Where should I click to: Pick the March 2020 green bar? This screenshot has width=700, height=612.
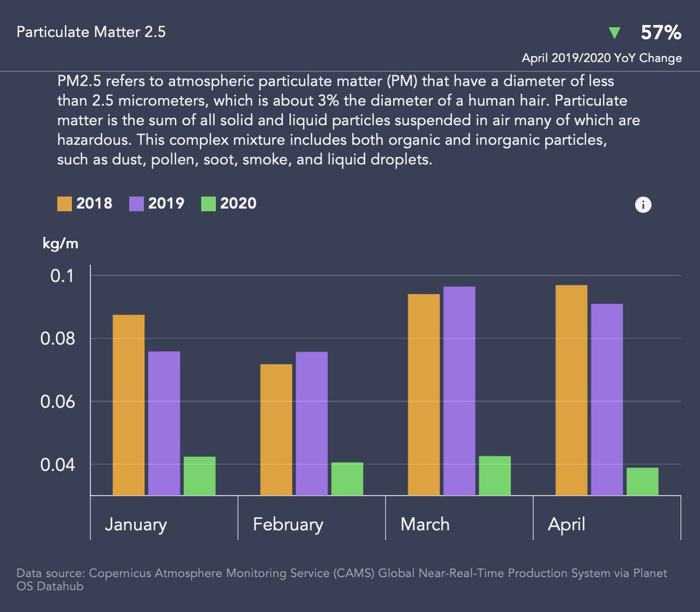click(495, 476)
